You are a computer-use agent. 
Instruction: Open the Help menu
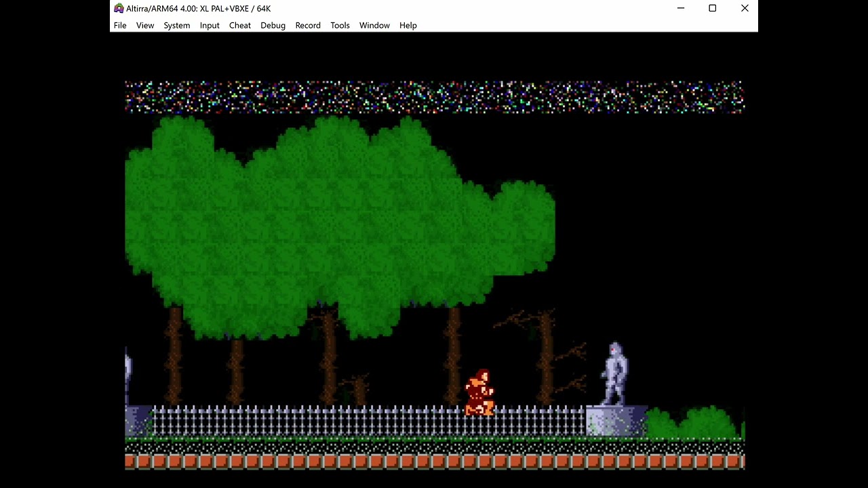408,25
